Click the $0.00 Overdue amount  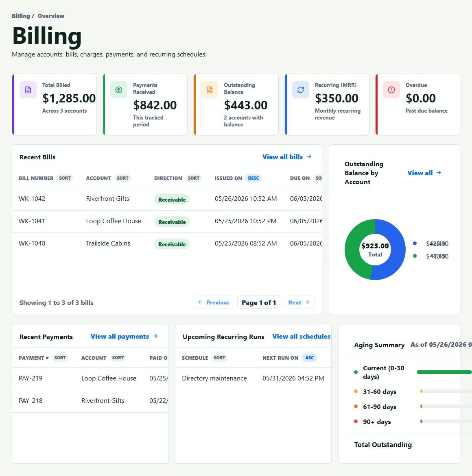[421, 98]
